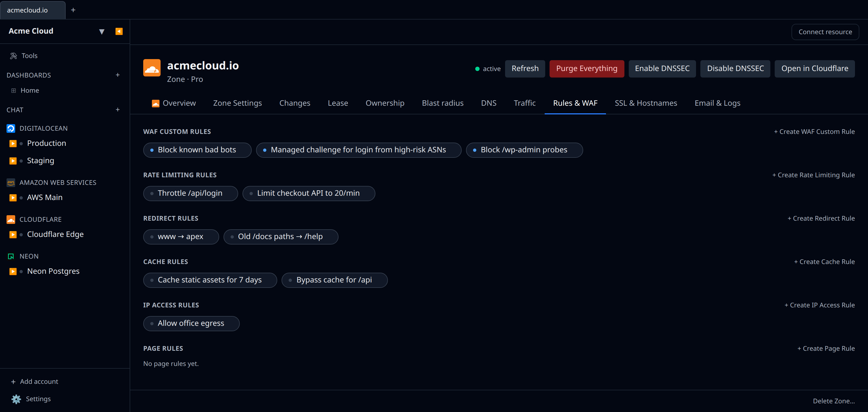
Task: Open the Ownership tab
Action: tap(385, 103)
